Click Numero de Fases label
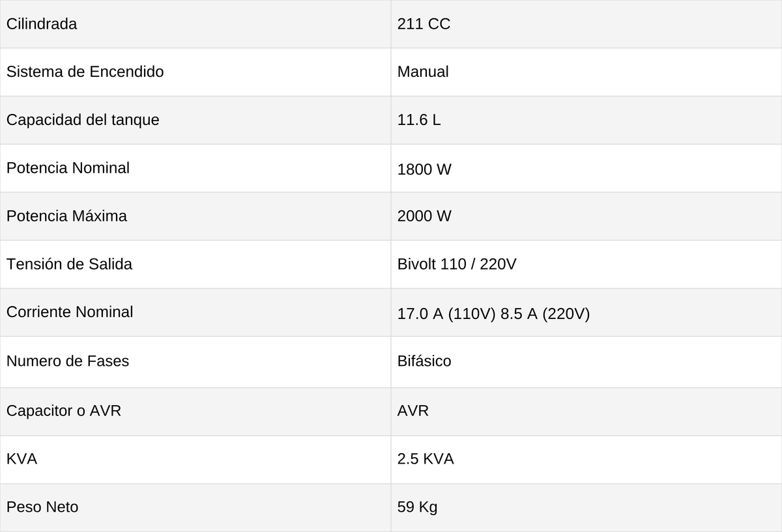 (68, 361)
